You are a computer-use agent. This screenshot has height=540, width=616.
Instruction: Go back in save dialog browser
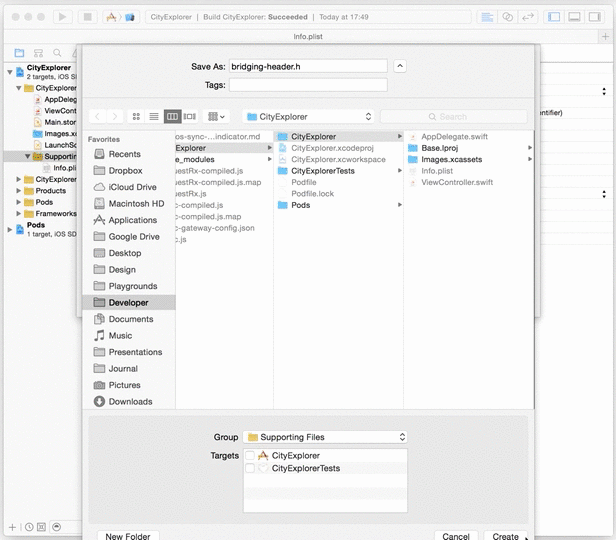[x=97, y=117]
